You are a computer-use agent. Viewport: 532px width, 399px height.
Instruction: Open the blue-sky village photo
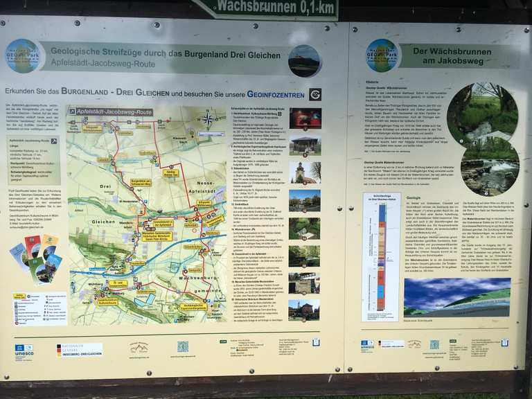(x=305, y=201)
